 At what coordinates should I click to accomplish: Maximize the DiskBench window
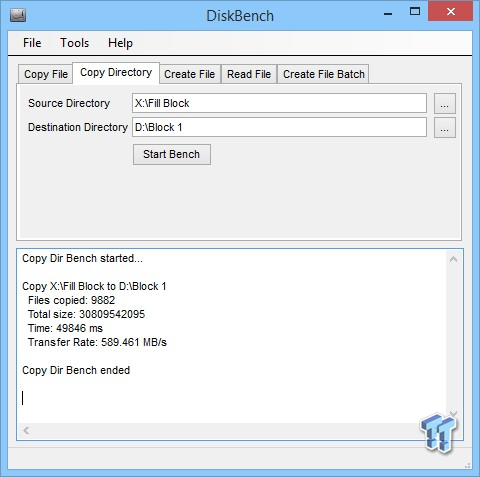pyautogui.click(x=415, y=12)
